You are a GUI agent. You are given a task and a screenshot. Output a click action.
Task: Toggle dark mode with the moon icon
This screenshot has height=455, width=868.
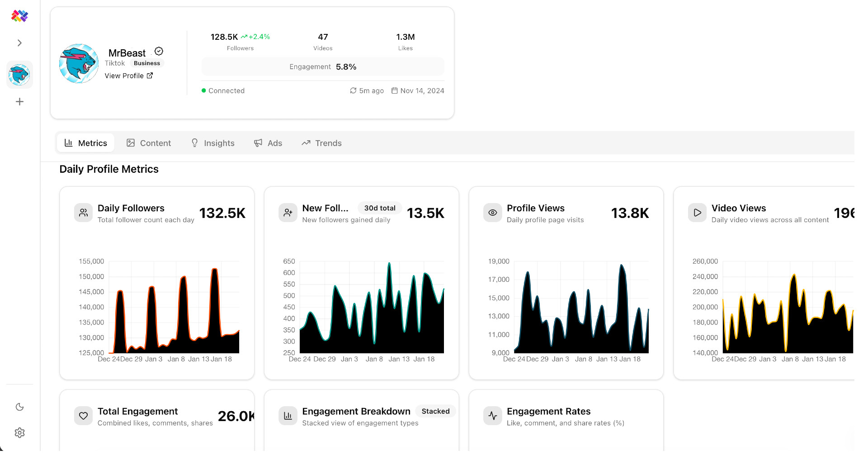(x=19, y=407)
